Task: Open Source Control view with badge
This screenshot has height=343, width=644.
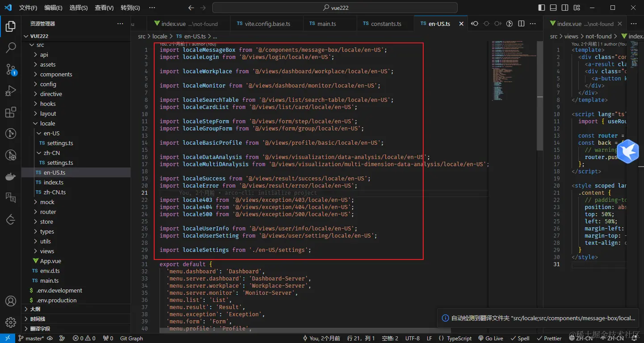Action: (x=11, y=69)
